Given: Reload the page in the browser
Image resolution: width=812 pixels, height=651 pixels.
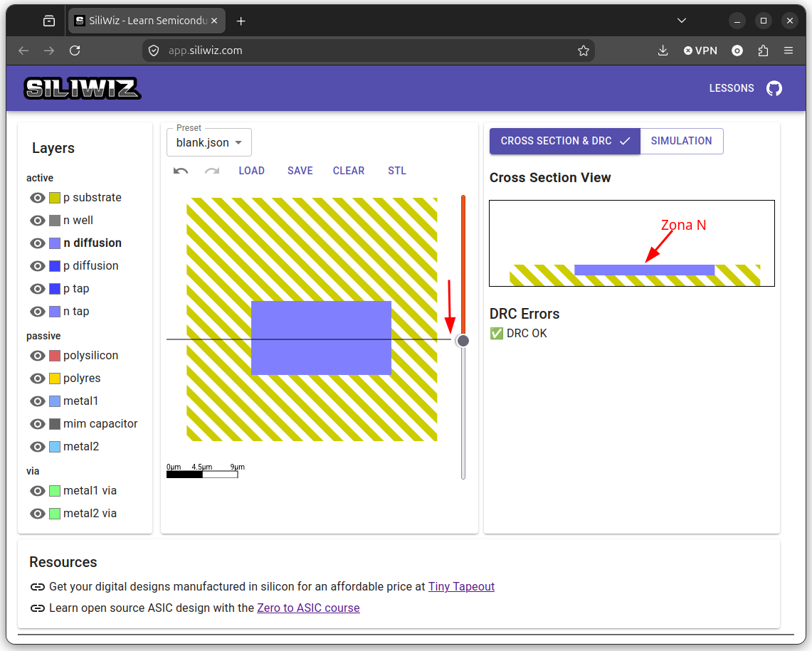Looking at the screenshot, I should tap(75, 51).
